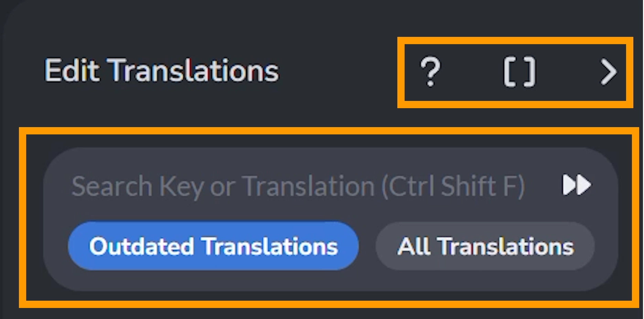
Task: Switch to the All Translations filter
Action: 485,246
